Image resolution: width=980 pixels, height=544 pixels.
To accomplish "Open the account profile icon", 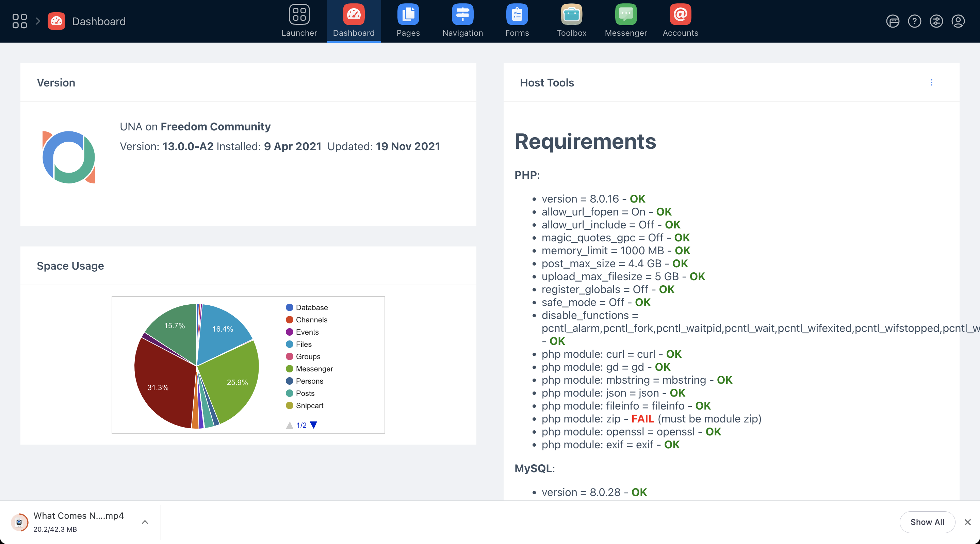I will 958,21.
